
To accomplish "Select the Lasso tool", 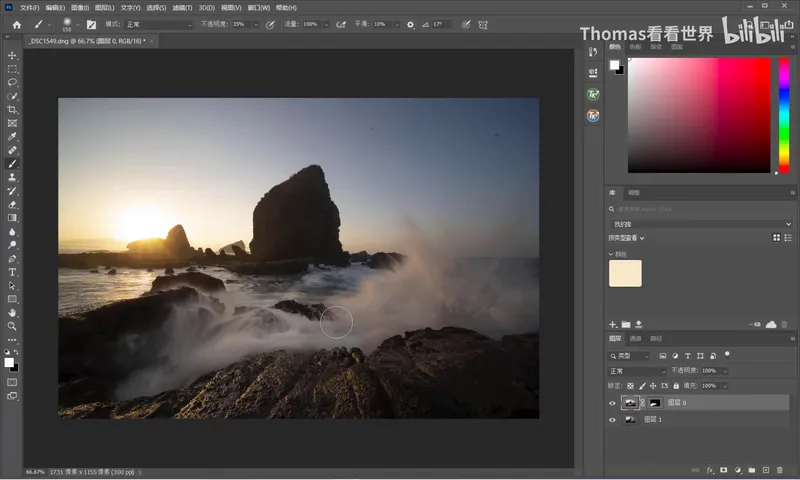I will 12,83.
